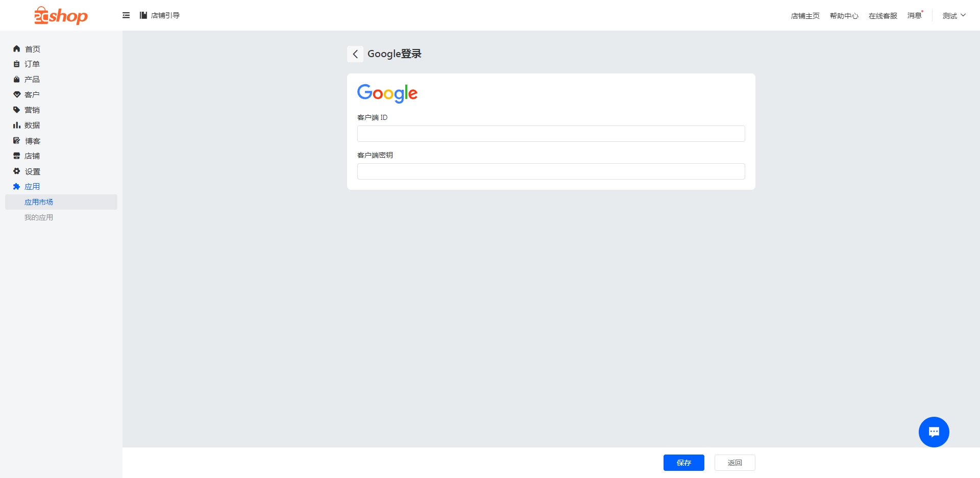The height and width of the screenshot is (478, 980).
Task: Open the blue chat support bubble
Action: (x=934, y=432)
